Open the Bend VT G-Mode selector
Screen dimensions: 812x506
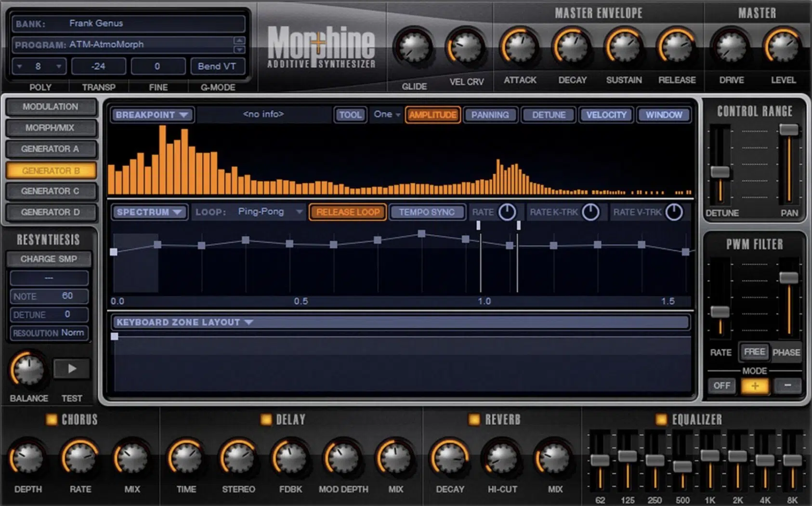coord(217,66)
